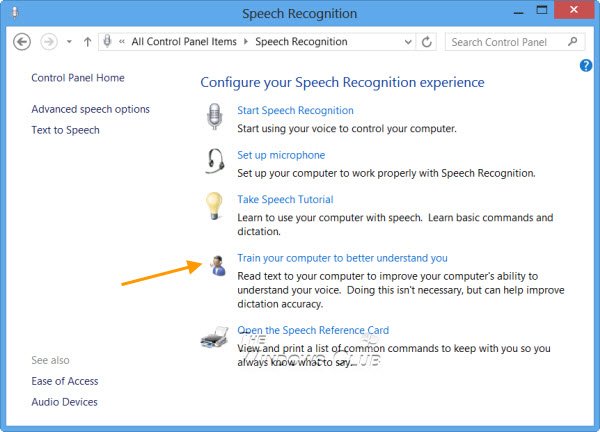Open the recent locations dropdown arrow
This screenshot has width=600, height=432.
[x=69, y=42]
